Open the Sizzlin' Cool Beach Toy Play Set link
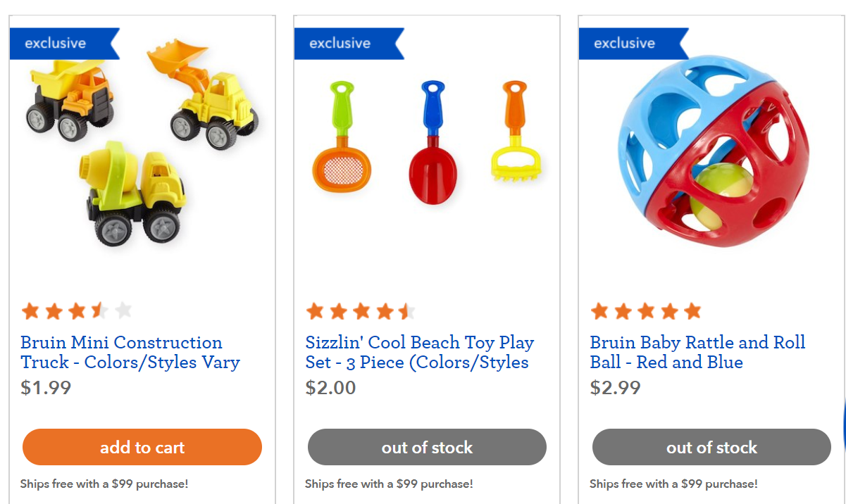 pos(419,353)
